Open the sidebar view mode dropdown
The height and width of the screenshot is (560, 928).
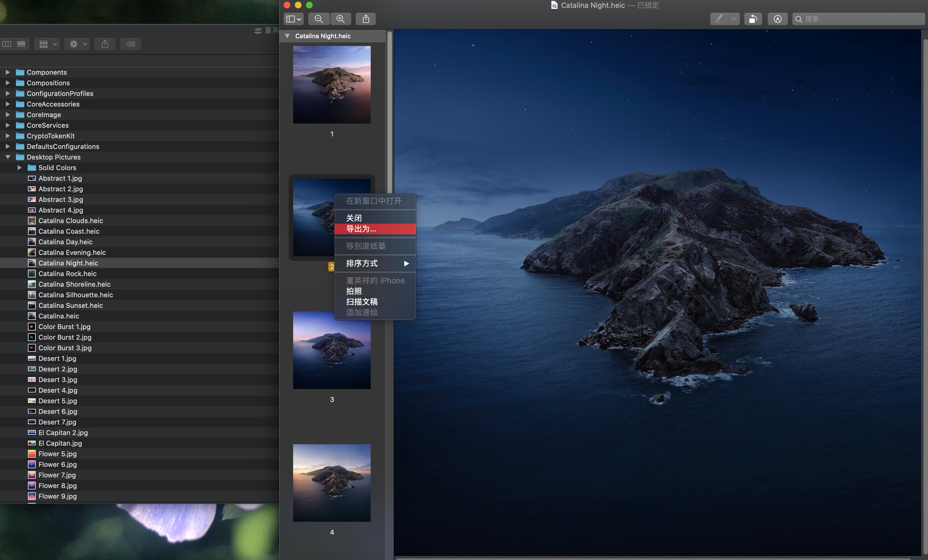tap(293, 19)
